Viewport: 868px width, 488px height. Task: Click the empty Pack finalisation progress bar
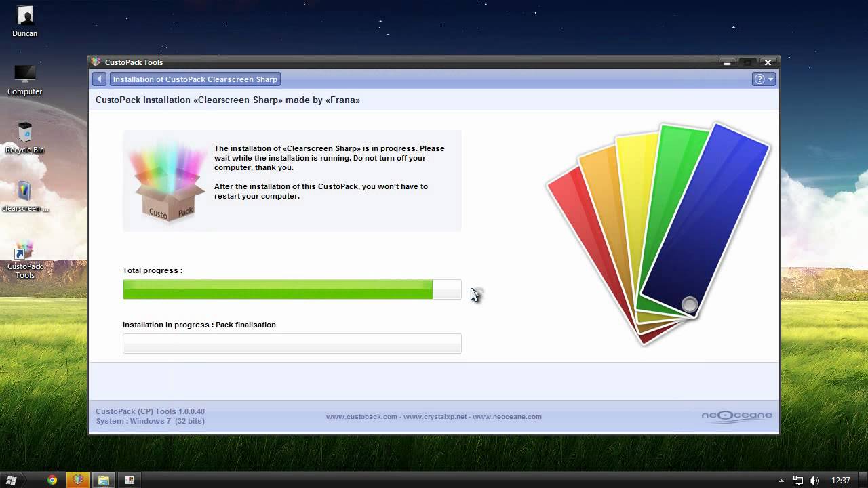(292, 344)
